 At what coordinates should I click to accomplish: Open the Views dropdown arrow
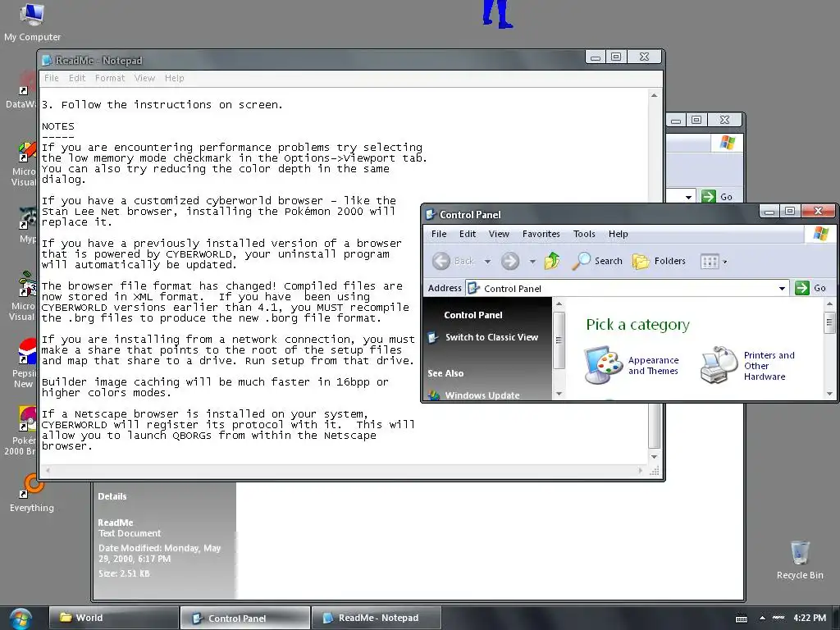point(725,262)
